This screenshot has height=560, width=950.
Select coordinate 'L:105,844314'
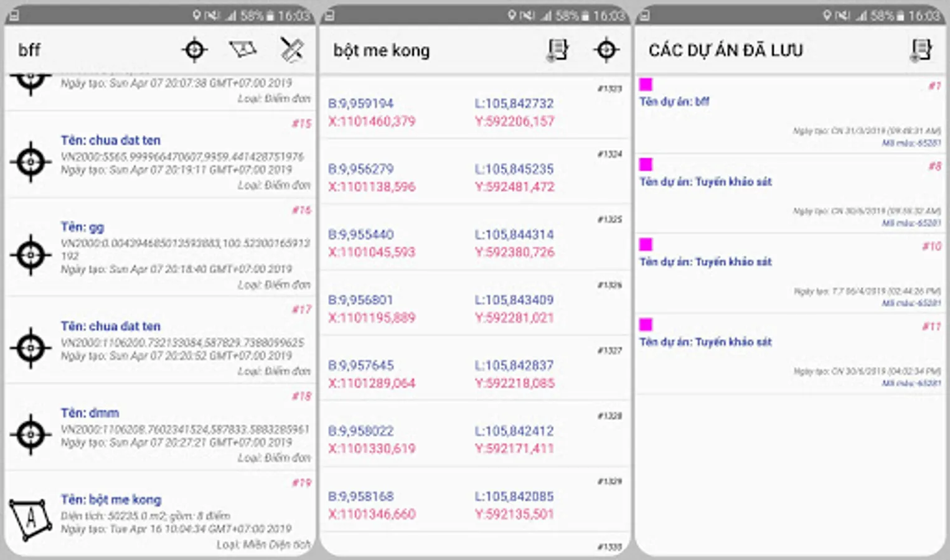pos(514,235)
